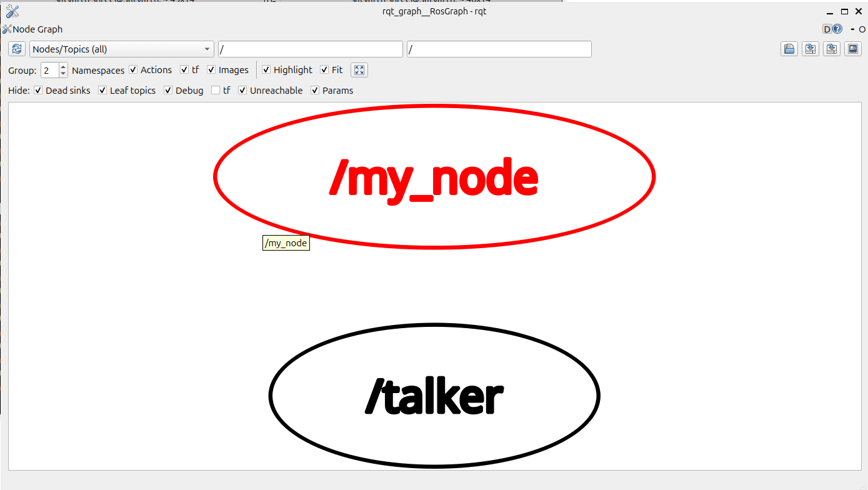Viewport: 868px width, 490px height.
Task: Refresh the ROS graph
Action: pos(17,49)
